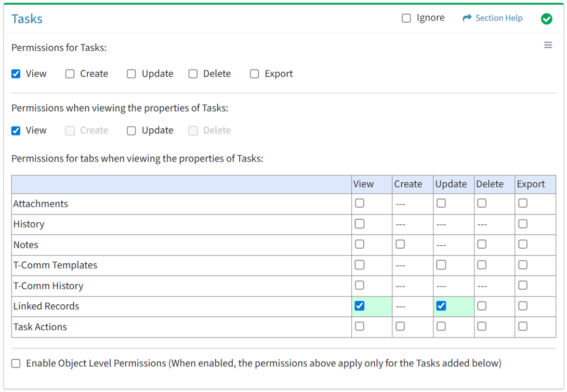Viewport: 567px width, 392px height.
Task: Enable Export for History tab
Action: pyautogui.click(x=523, y=224)
